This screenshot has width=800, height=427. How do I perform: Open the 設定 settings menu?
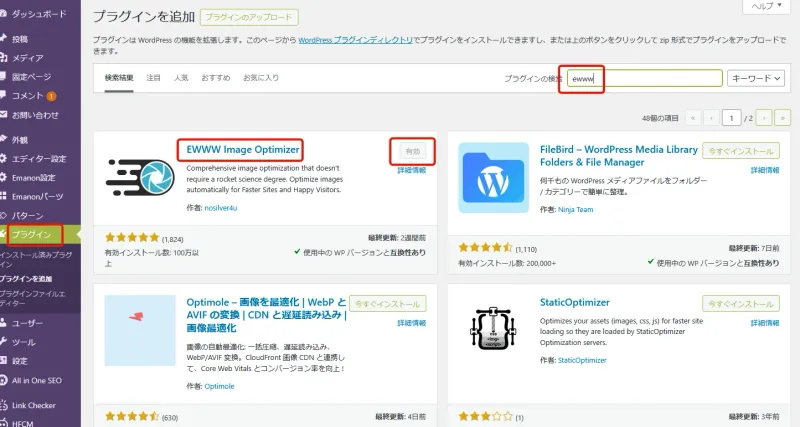[x=20, y=361]
